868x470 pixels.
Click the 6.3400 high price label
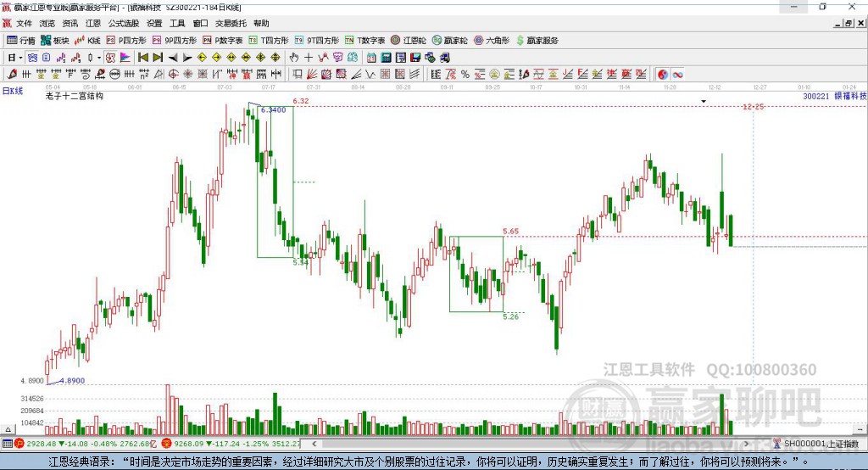pyautogui.click(x=274, y=109)
